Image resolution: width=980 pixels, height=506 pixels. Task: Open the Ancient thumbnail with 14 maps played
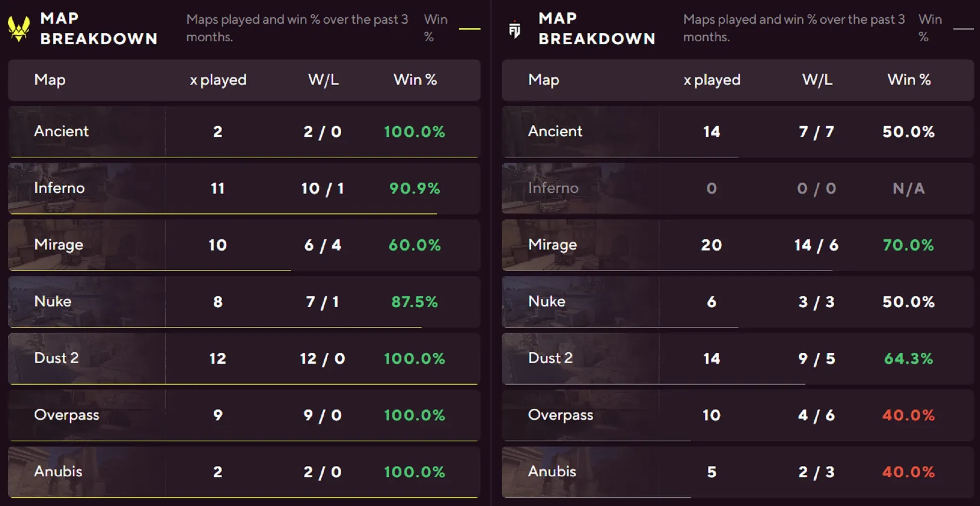pos(580,131)
